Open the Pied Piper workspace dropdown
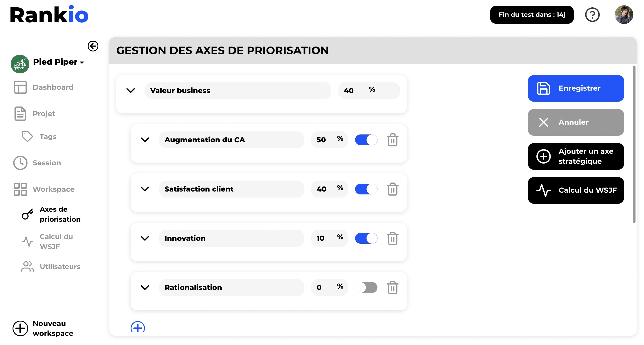This screenshot has width=644, height=345. click(59, 62)
